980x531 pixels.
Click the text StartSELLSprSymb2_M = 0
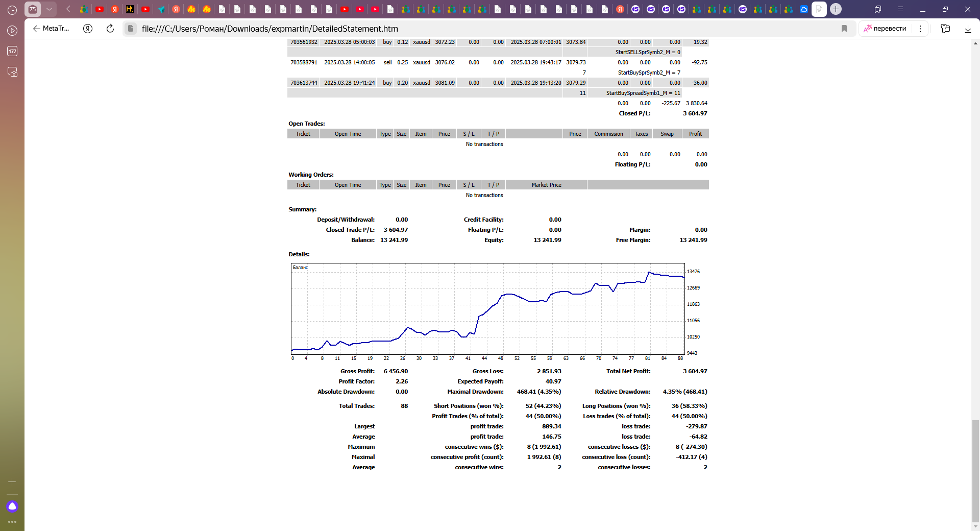coord(648,52)
